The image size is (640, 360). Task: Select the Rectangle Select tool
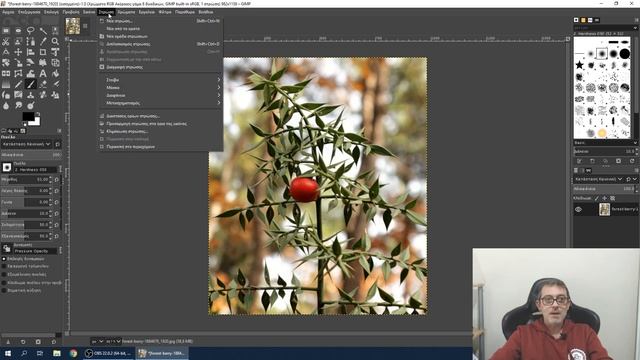pos(6,31)
